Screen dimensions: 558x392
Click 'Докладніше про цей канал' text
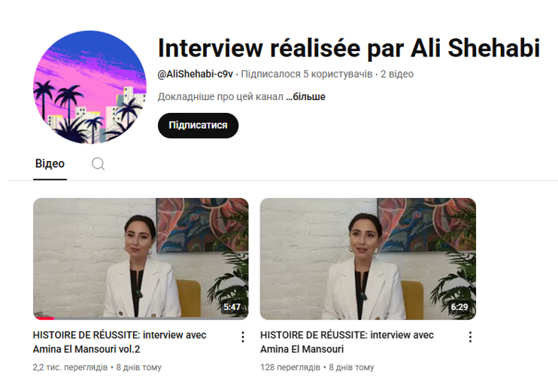(220, 97)
